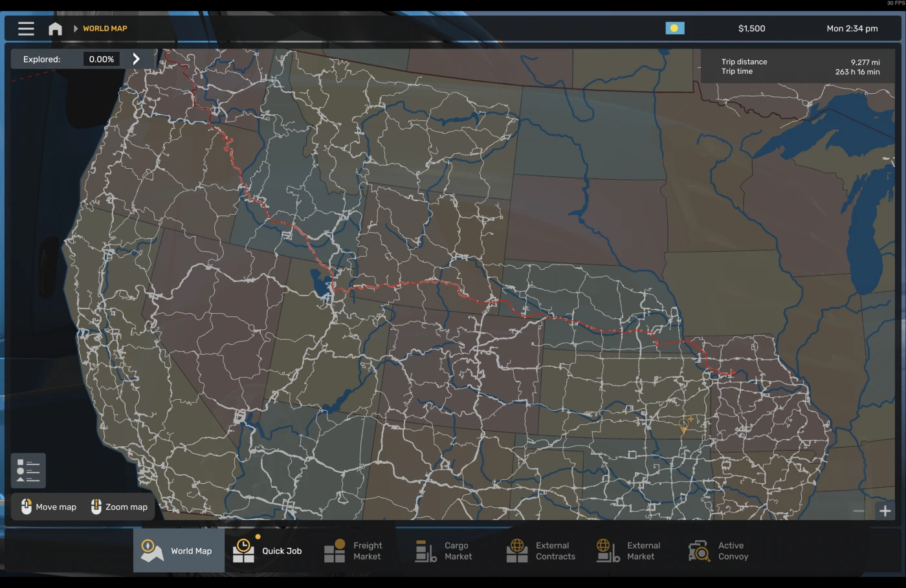Click the External Market icon
Viewport: 906px width, 588px height.
pyautogui.click(x=608, y=549)
